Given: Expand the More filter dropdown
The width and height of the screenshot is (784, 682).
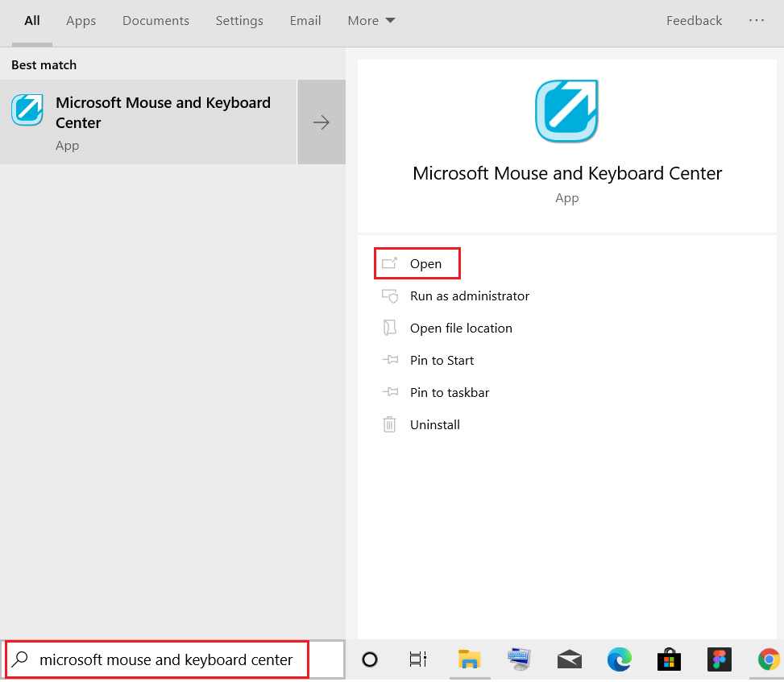Looking at the screenshot, I should pyautogui.click(x=371, y=21).
